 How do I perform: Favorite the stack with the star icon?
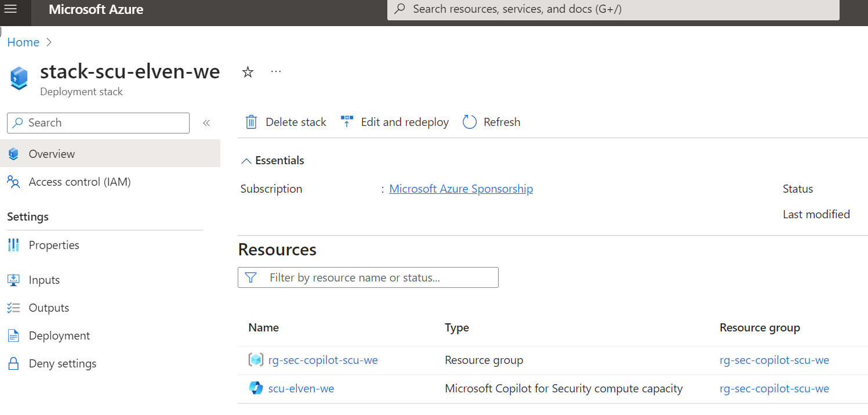(x=248, y=72)
